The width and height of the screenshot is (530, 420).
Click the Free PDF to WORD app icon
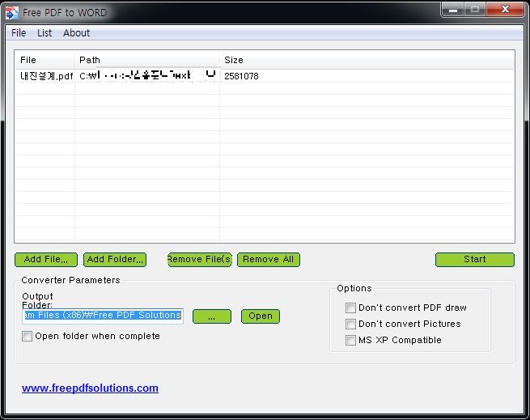[12, 13]
